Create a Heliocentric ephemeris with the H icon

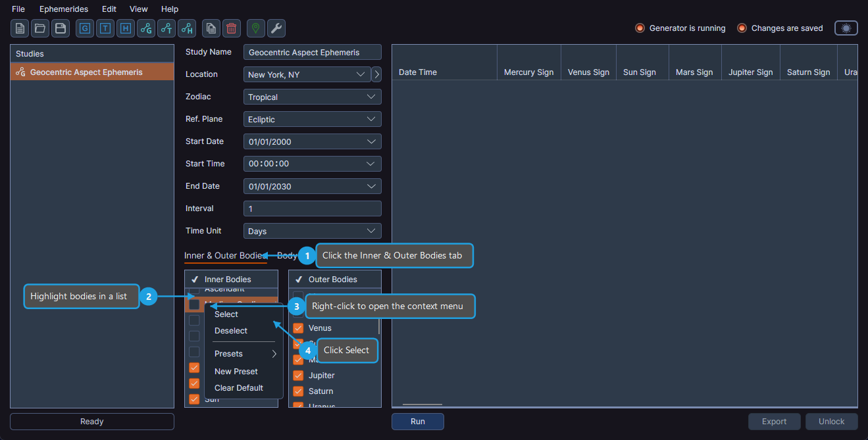[x=125, y=28]
